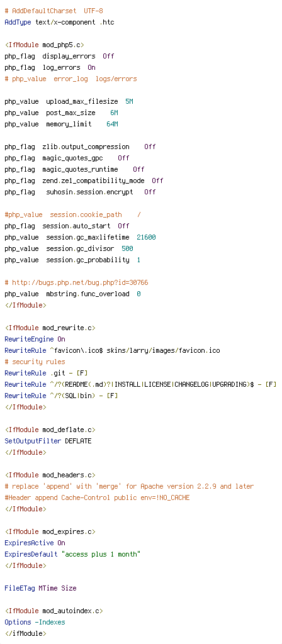Click the RewriteRule for .git
This screenshot has width=282, height=644.
[47, 373]
